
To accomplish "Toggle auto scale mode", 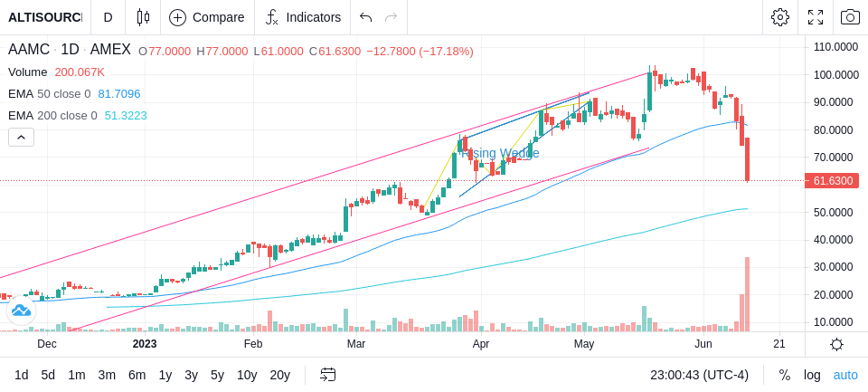I will (x=845, y=375).
